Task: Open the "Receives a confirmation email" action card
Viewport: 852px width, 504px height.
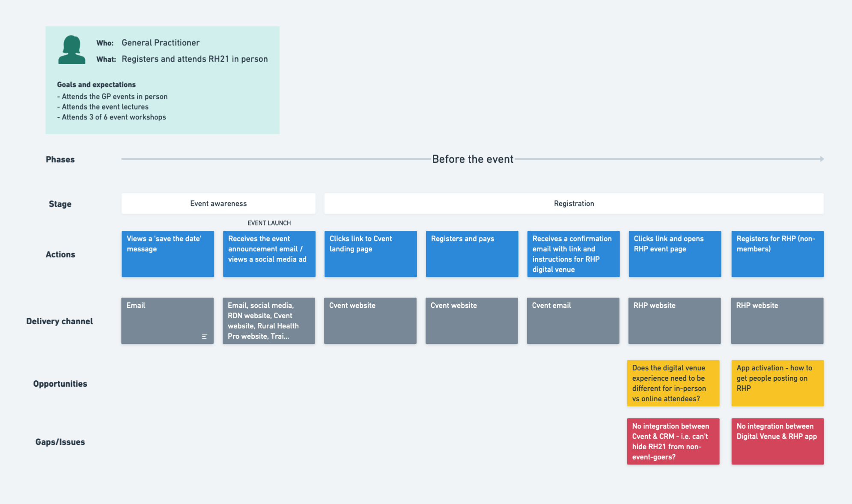Action: pos(573,254)
